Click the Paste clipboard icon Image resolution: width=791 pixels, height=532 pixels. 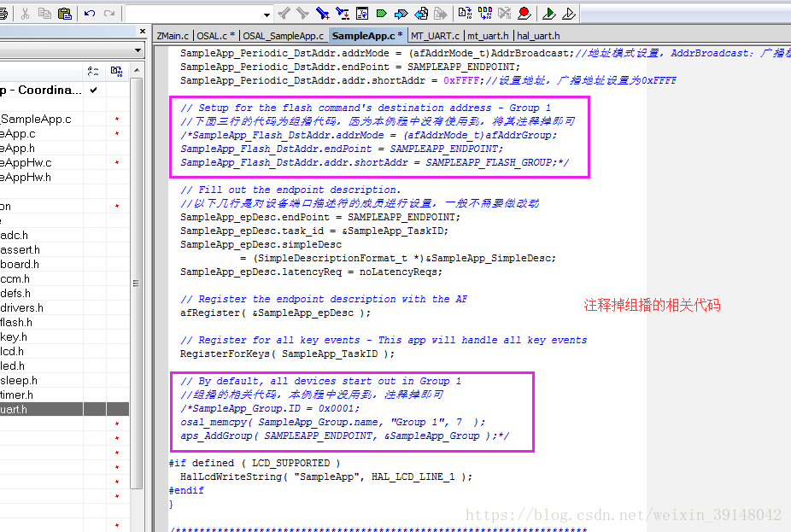tap(65, 14)
